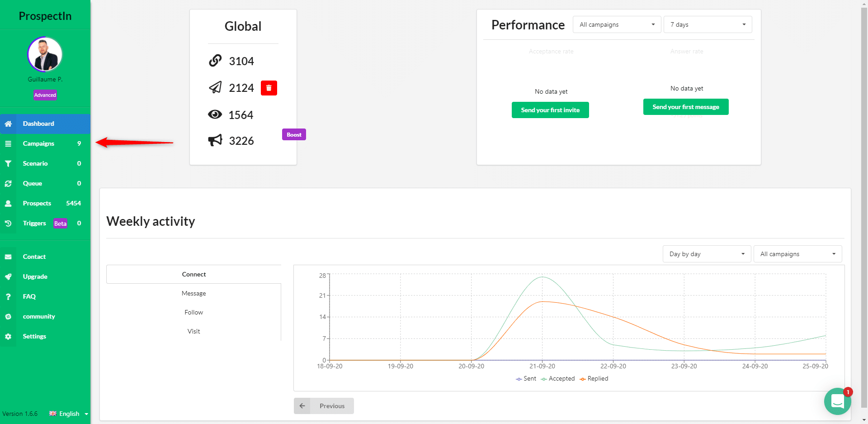Click the Scenario funnel icon
The image size is (868, 424).
tap(8, 163)
